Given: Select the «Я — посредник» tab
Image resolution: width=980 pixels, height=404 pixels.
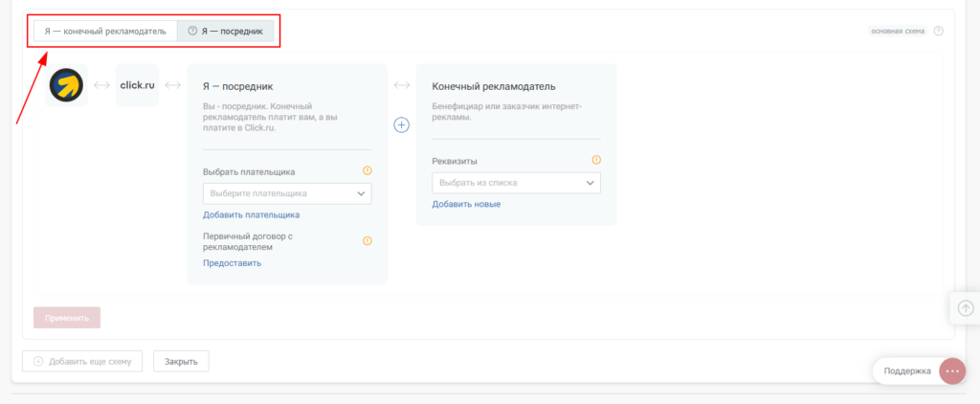Looking at the screenshot, I should click(x=232, y=31).
